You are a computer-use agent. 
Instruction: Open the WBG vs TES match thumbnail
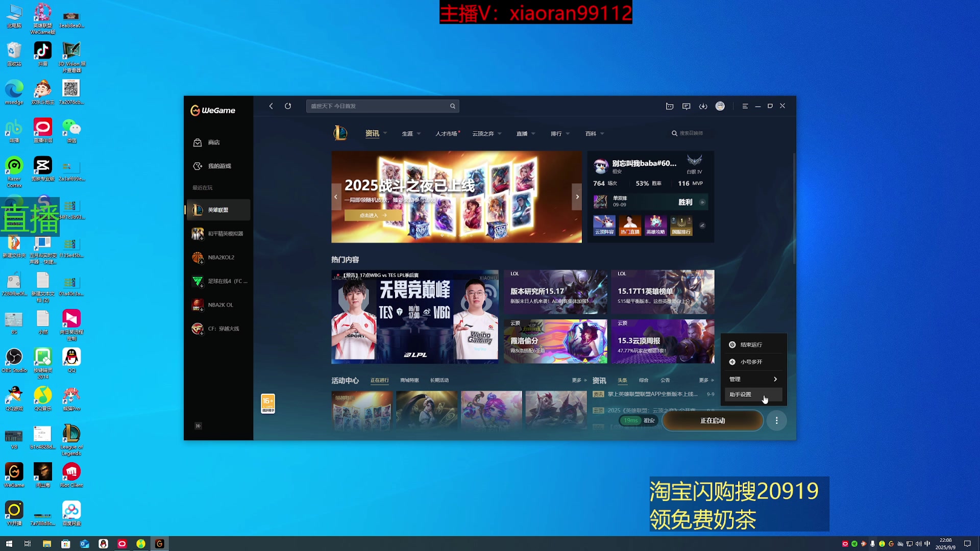coord(414,317)
